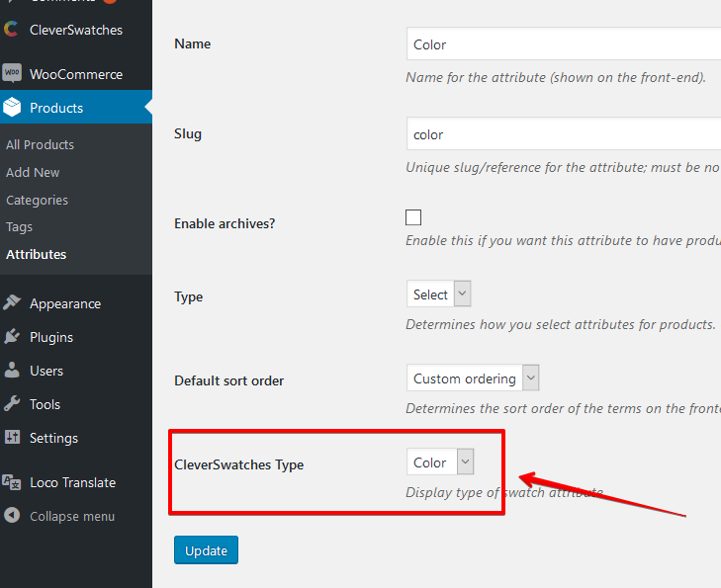Open All Products submenu link
The image size is (721, 588).
[x=40, y=144]
